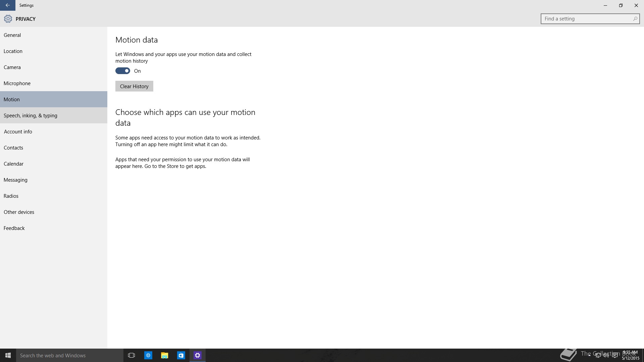Viewport: 644px width, 362px height.
Task: Show hidden tray icons arrow
Action: (589, 355)
